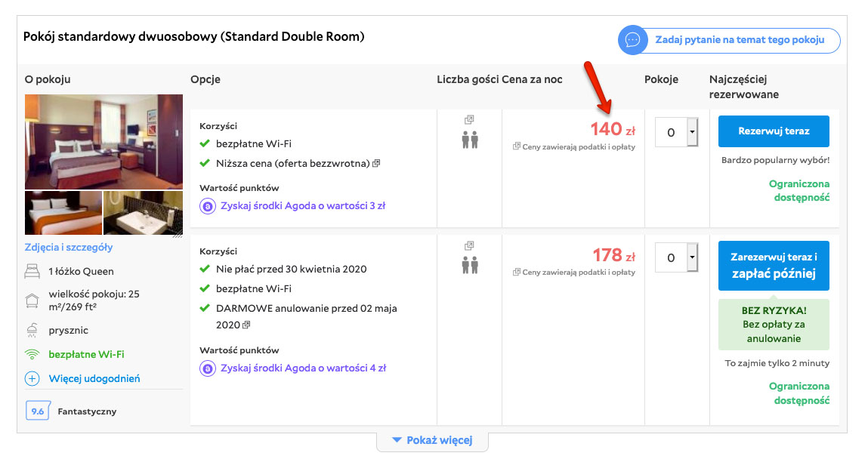Click the guest info popup icon in 178 zł row

coord(469,245)
